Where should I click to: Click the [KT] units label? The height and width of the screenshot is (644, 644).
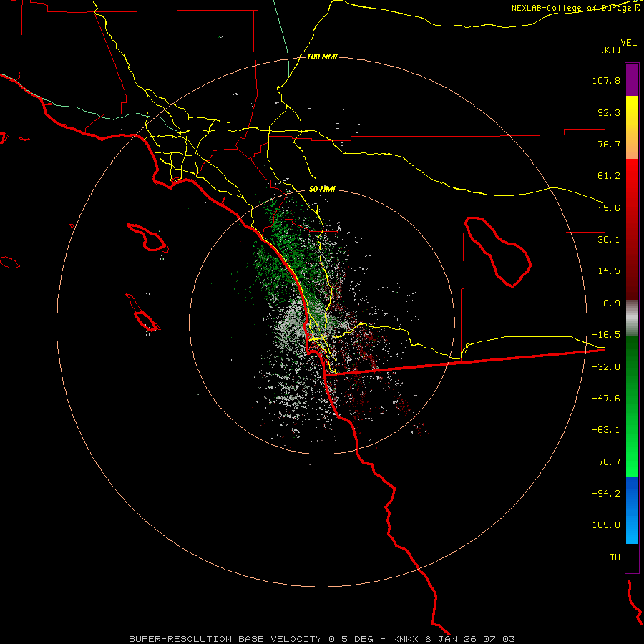coord(611,49)
